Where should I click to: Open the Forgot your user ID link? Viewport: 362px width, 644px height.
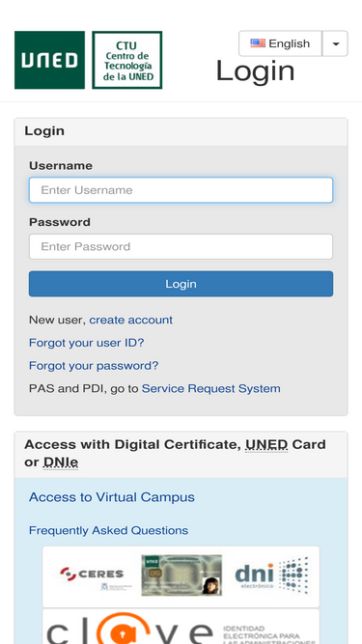[x=87, y=343]
